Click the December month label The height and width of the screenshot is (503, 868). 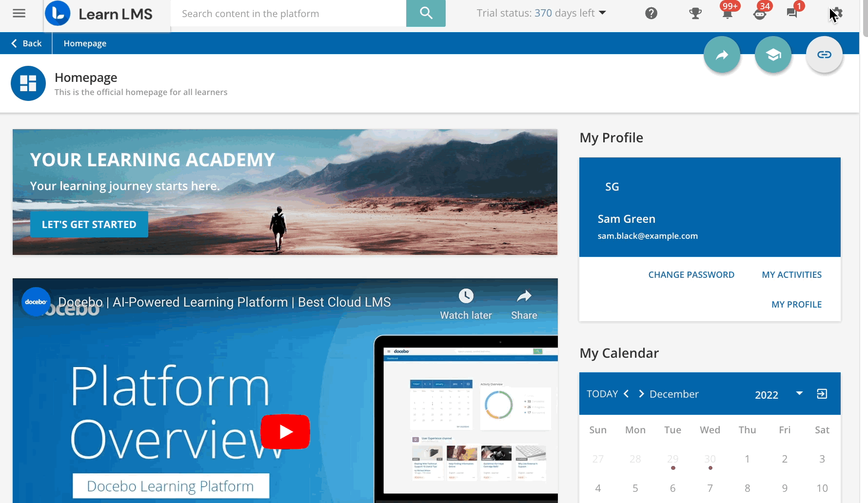(674, 394)
